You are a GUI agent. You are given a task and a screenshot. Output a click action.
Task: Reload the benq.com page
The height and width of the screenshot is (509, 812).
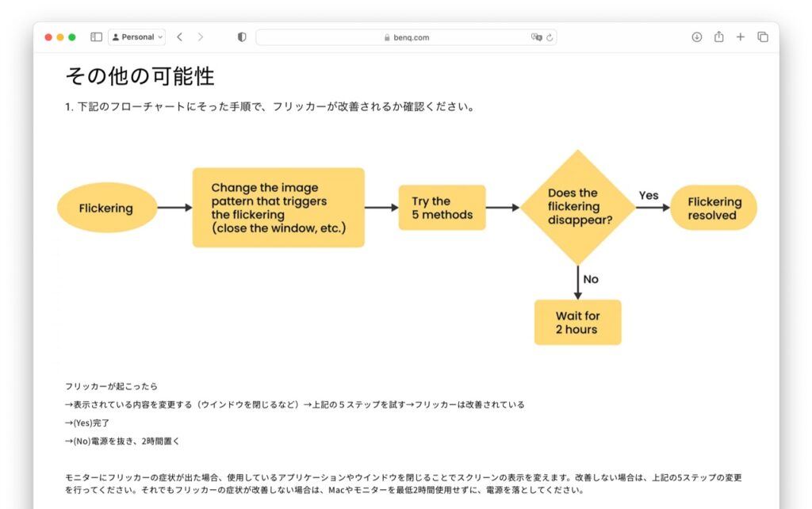tap(550, 36)
